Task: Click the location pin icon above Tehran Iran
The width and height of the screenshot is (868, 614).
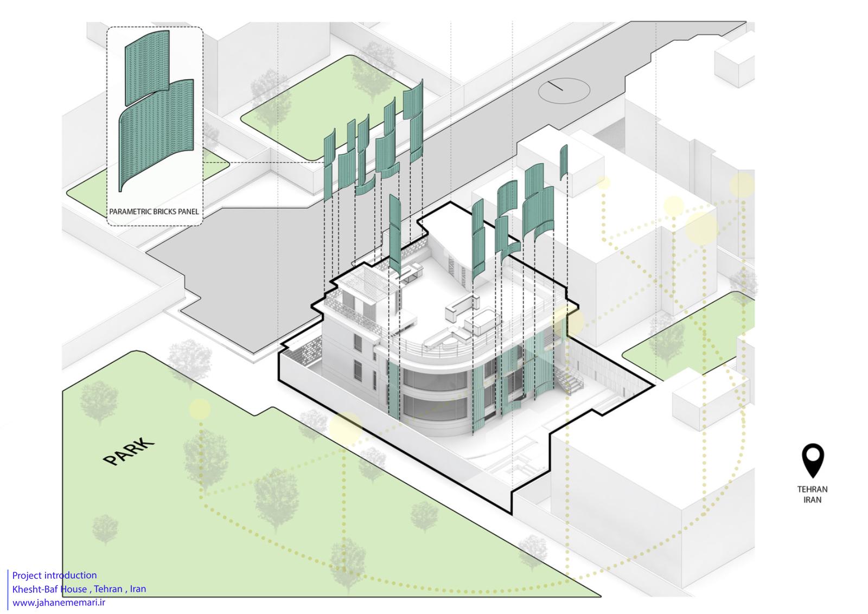Action: pyautogui.click(x=813, y=461)
